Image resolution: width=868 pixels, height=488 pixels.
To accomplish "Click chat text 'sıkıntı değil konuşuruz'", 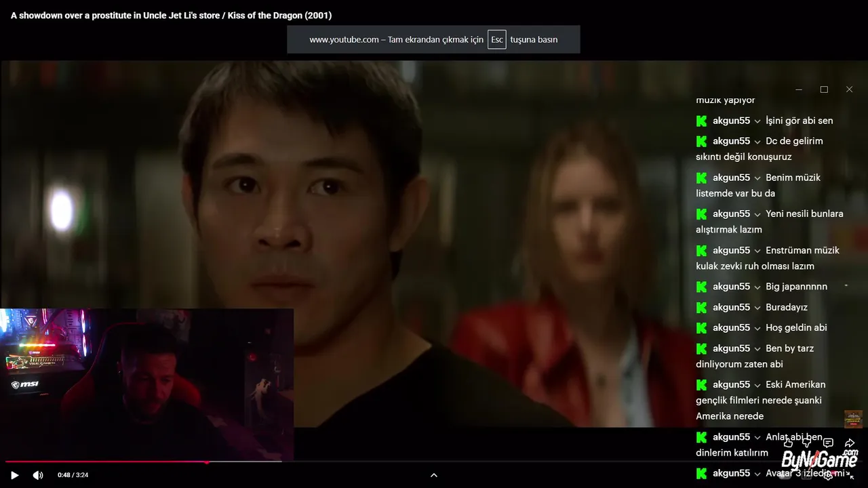I will pos(743,157).
